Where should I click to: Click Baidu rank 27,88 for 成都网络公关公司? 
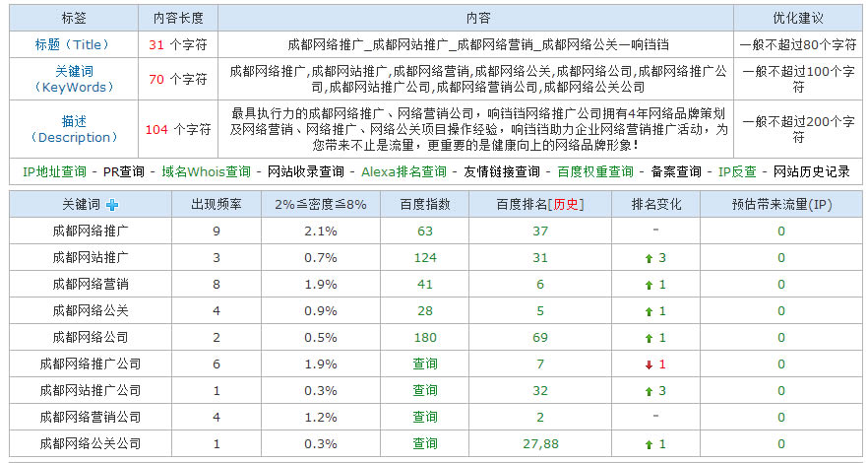pyautogui.click(x=540, y=443)
